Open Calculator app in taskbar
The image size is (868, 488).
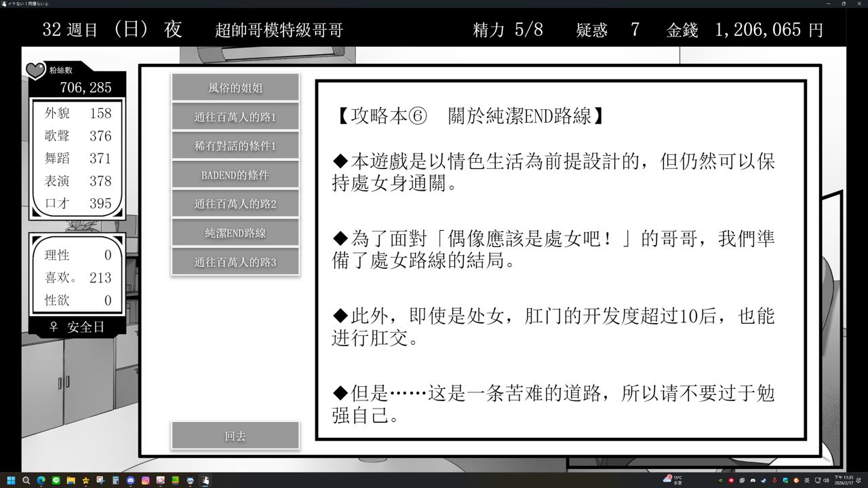pos(115,481)
